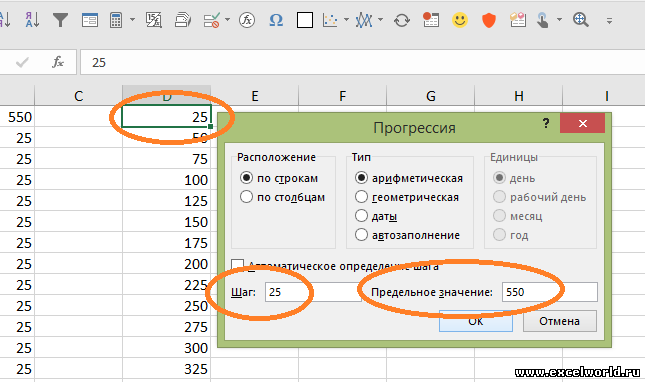
Task: Insert a scatter chart icon
Action: 330,20
